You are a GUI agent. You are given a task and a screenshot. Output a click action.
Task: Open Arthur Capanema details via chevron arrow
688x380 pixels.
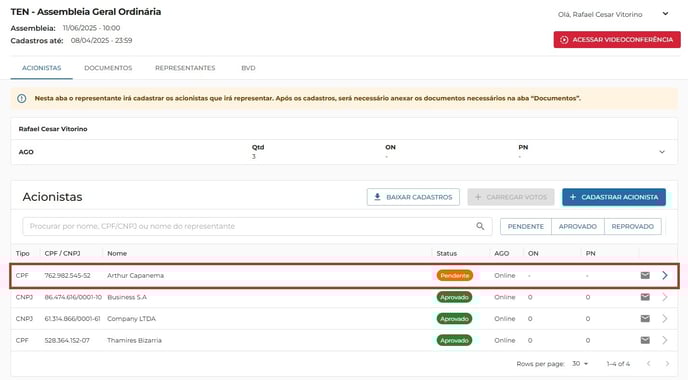click(x=665, y=276)
